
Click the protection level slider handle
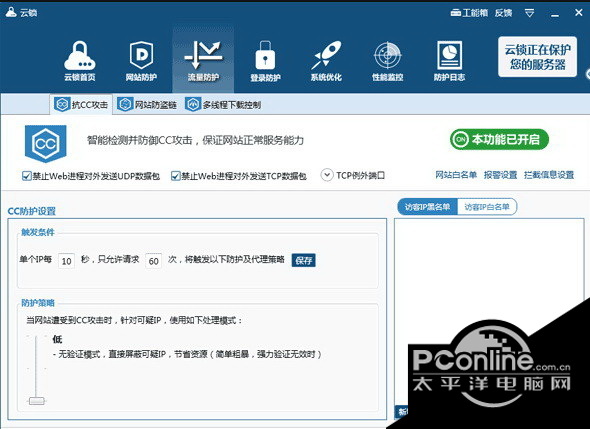pyautogui.click(x=37, y=401)
